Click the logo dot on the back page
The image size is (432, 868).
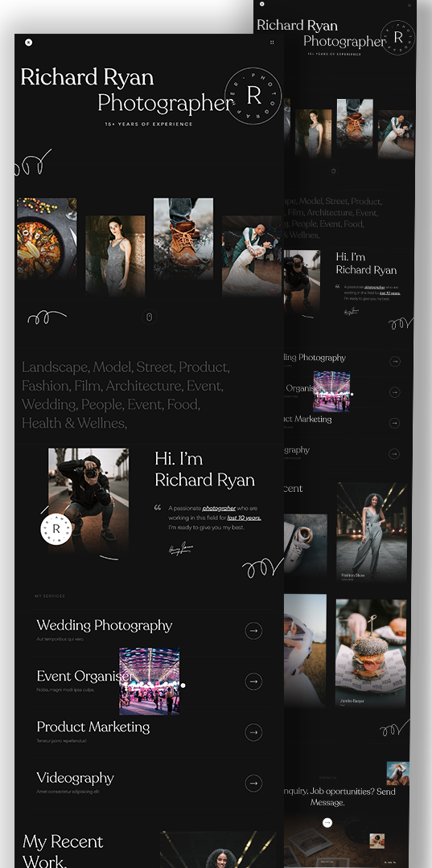tap(262, 3)
